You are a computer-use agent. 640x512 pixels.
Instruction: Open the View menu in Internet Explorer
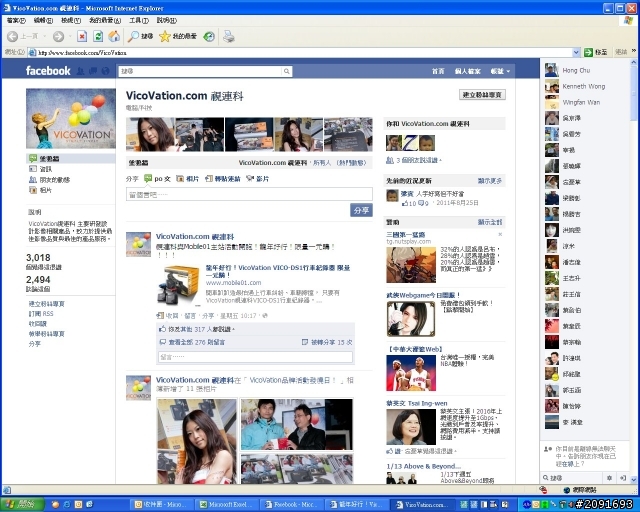(x=71, y=20)
